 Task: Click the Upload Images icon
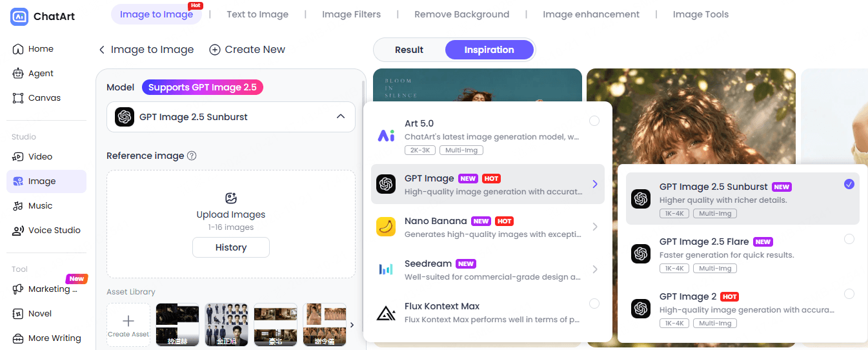[x=231, y=198]
